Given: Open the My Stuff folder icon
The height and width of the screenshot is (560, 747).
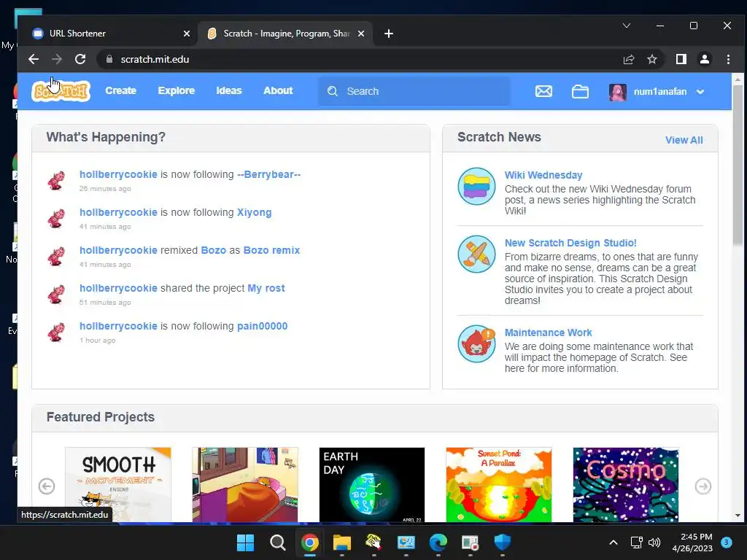Looking at the screenshot, I should pyautogui.click(x=580, y=91).
